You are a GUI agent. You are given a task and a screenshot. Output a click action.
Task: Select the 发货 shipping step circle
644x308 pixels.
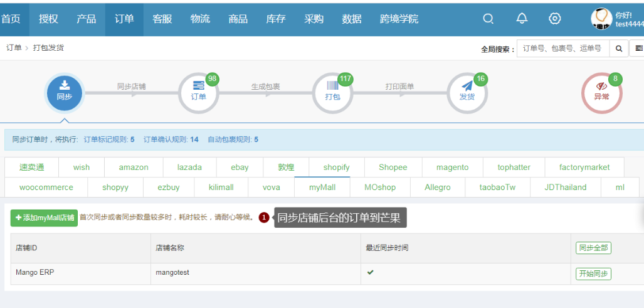(467, 93)
